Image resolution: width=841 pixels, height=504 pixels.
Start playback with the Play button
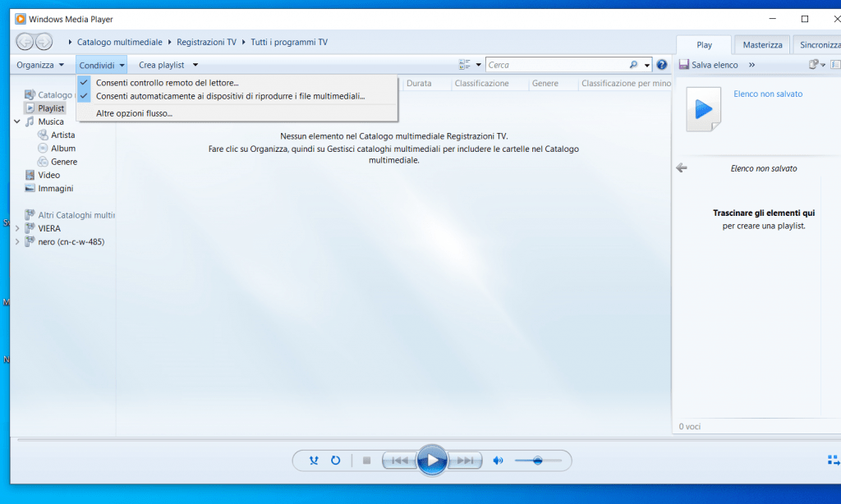(x=432, y=460)
